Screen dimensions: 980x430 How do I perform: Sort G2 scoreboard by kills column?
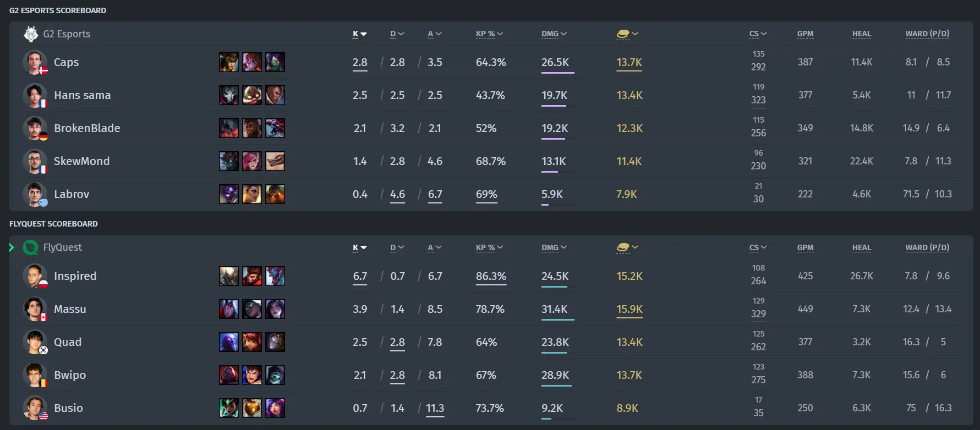pyautogui.click(x=359, y=34)
